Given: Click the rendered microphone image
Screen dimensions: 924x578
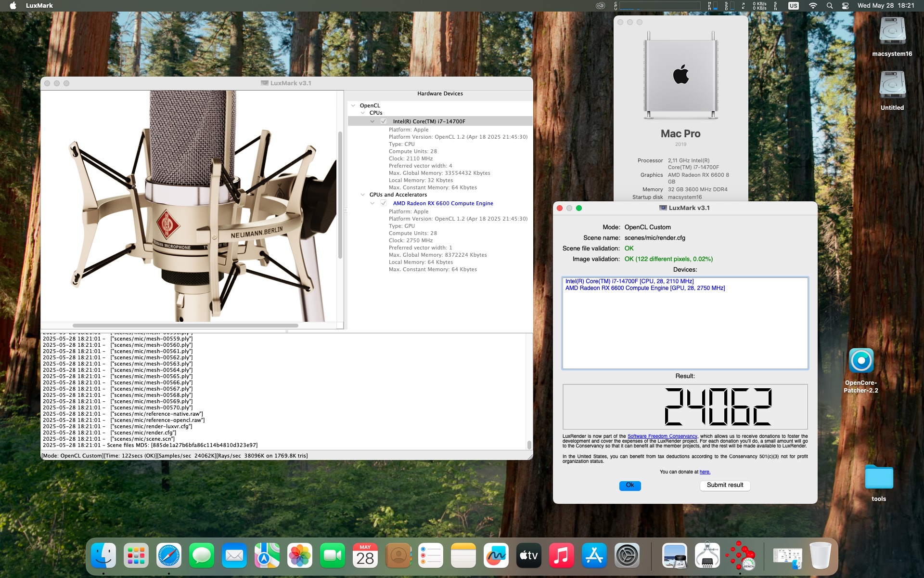Looking at the screenshot, I should (189, 206).
